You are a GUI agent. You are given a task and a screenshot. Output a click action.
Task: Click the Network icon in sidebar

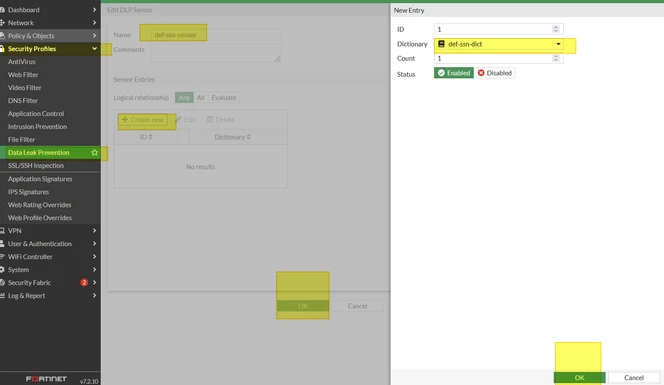(2, 23)
